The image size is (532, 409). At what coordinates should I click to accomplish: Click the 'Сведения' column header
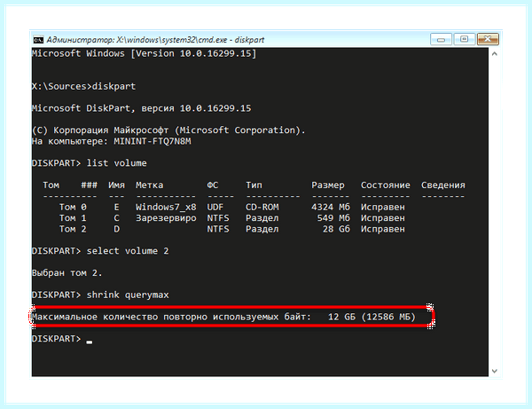click(442, 185)
